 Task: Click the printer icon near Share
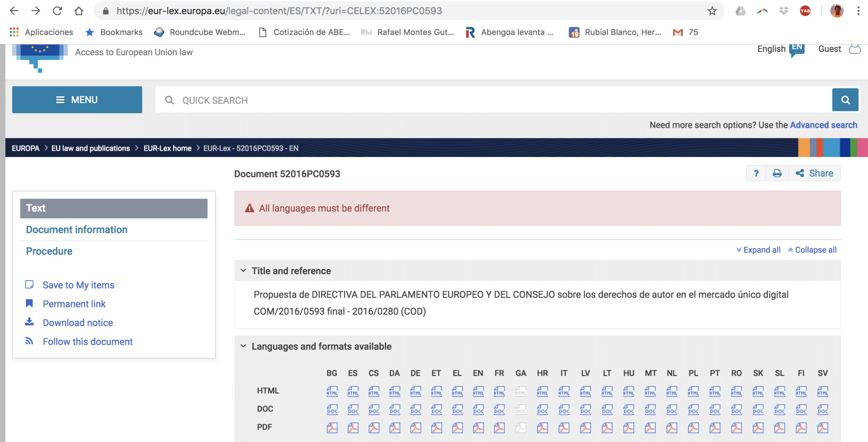coord(777,174)
